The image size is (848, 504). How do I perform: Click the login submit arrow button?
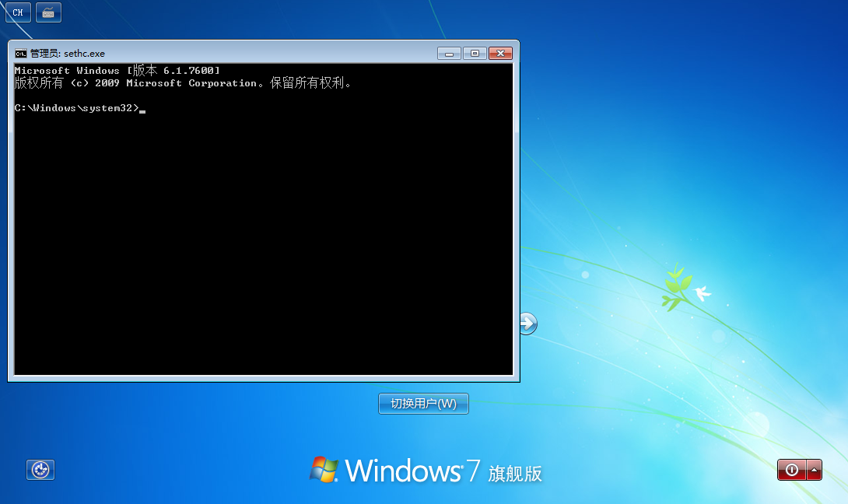click(527, 323)
